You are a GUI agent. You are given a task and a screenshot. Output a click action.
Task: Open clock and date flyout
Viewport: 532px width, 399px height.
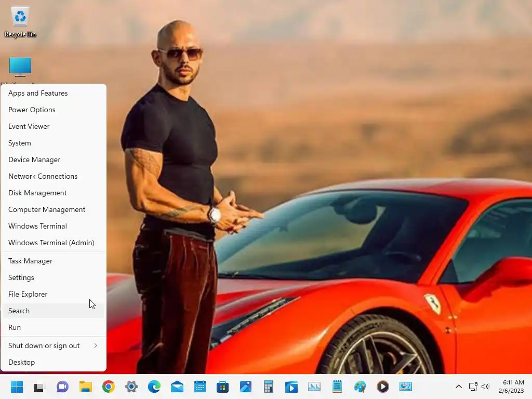pos(511,387)
